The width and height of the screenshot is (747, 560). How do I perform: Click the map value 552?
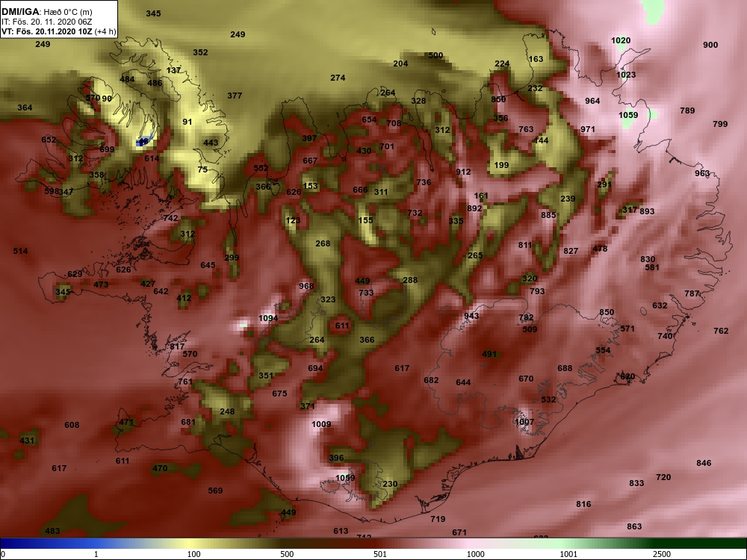tap(261, 168)
